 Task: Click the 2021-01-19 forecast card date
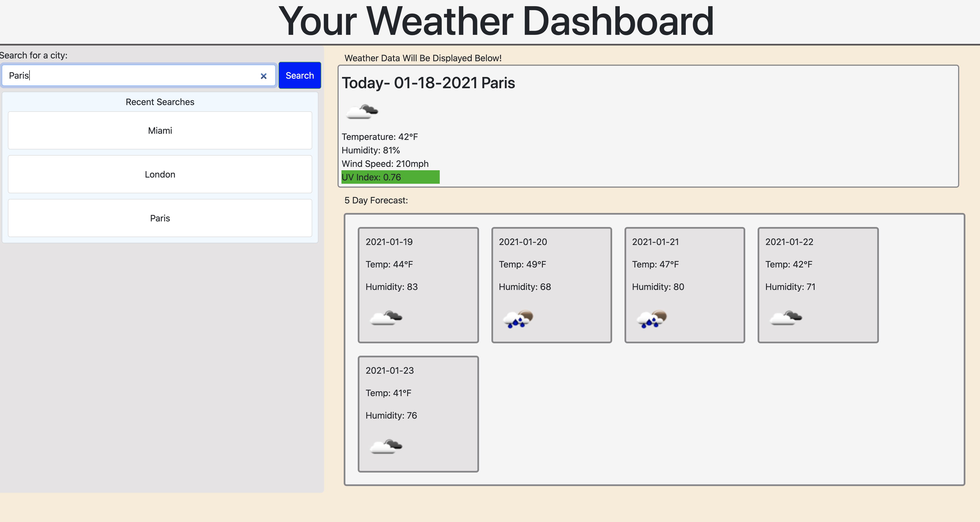coord(389,242)
